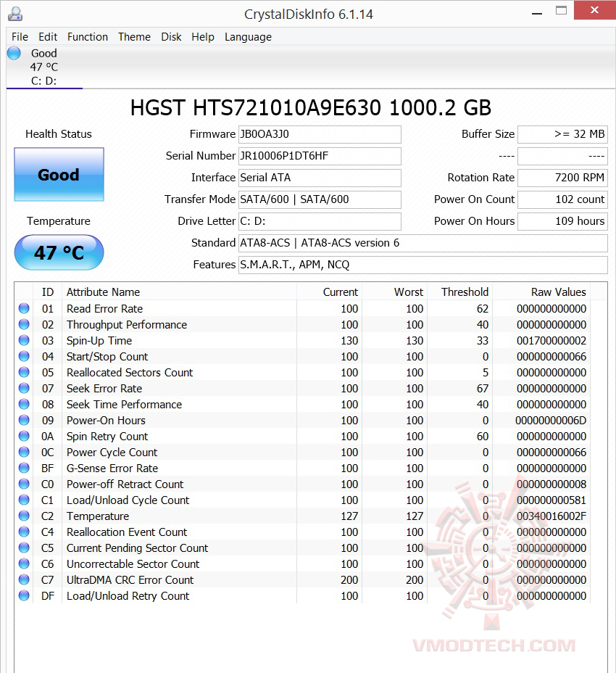Screen dimensions: 616x673
Task: Click status icon of Current Pending Sector Count row
Action: coord(24,548)
